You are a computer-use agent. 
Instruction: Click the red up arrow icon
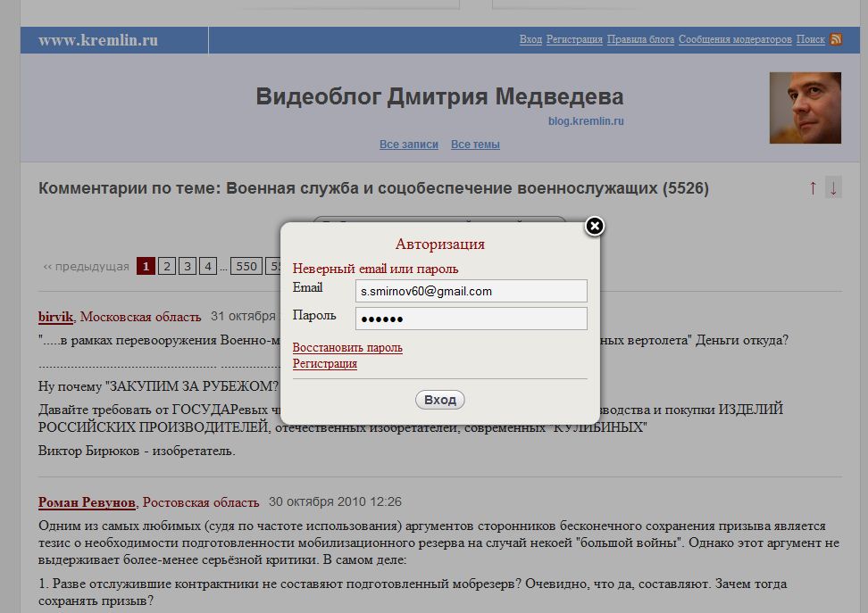pyautogui.click(x=813, y=187)
